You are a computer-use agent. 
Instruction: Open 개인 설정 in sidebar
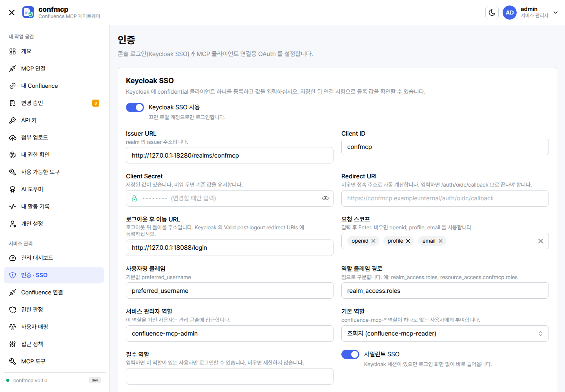[54, 224]
